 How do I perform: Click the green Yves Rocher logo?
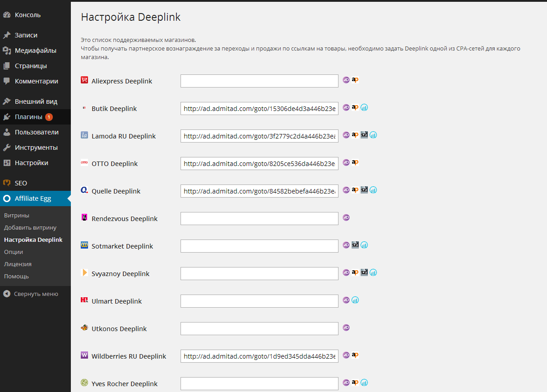84,383
